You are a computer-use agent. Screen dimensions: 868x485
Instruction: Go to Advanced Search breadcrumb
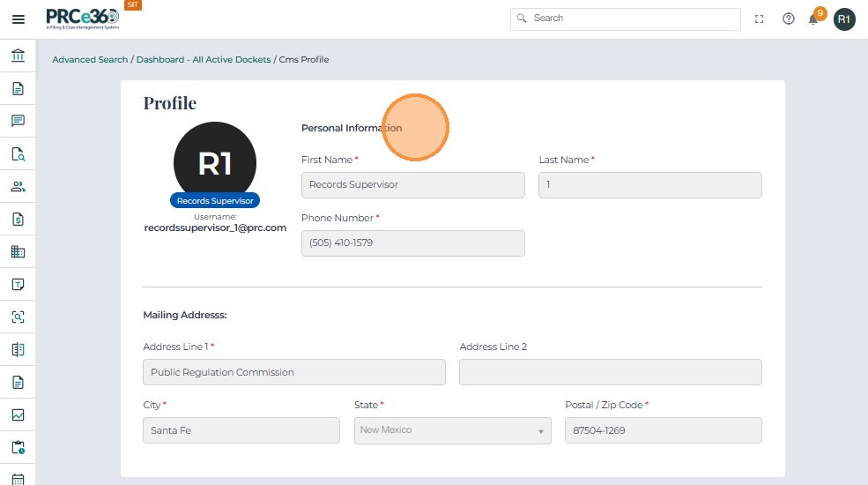point(91,60)
